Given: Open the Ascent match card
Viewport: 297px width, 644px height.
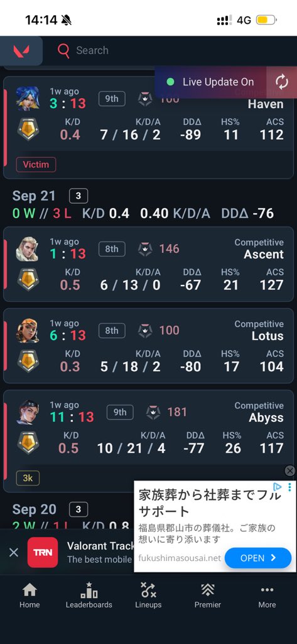Looking at the screenshot, I should (x=148, y=264).
